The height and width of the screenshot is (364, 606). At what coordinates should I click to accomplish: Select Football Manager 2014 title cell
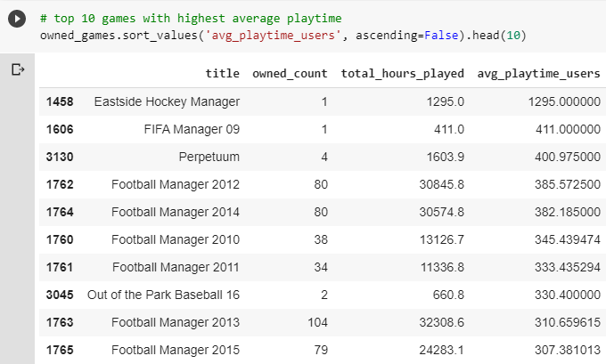click(x=176, y=212)
